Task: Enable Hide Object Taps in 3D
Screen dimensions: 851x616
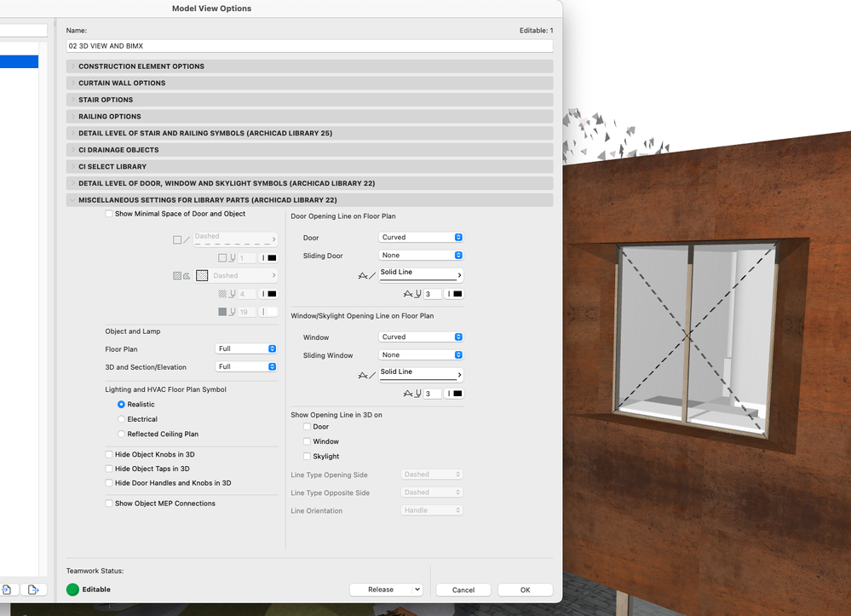Action: coord(109,469)
